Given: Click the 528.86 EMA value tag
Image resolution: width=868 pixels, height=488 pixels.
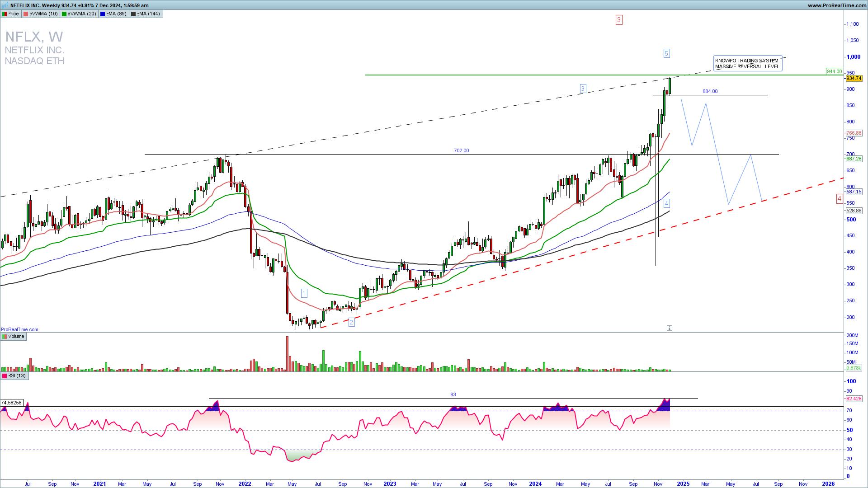Looking at the screenshot, I should [x=854, y=211].
